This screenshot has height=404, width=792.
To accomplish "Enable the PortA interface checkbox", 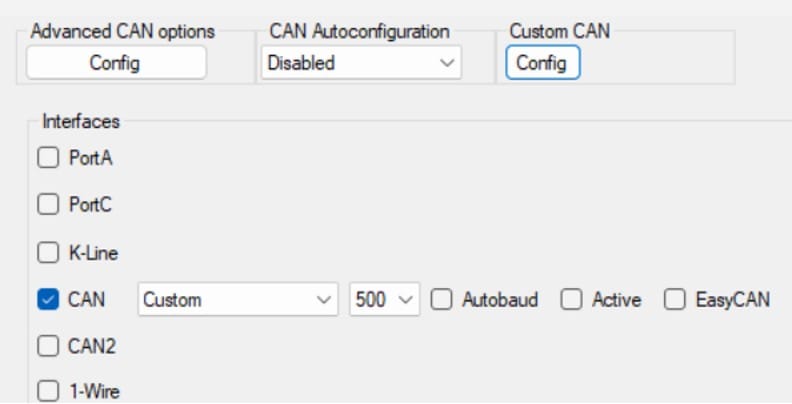I will click(x=48, y=158).
